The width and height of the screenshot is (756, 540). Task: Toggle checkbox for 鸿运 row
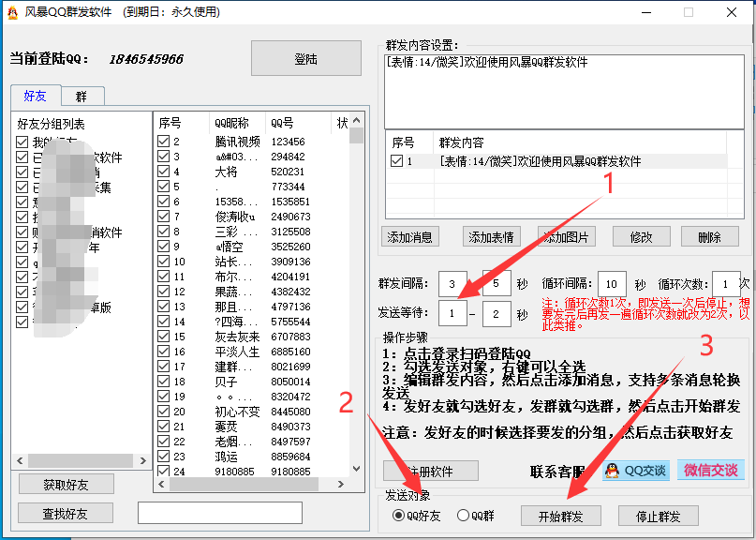[163, 456]
